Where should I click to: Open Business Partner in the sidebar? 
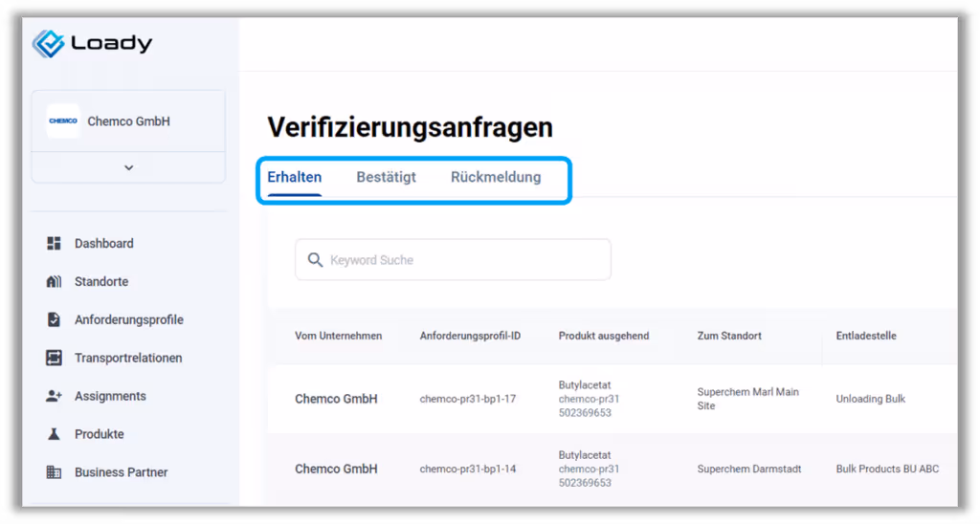[121, 471]
